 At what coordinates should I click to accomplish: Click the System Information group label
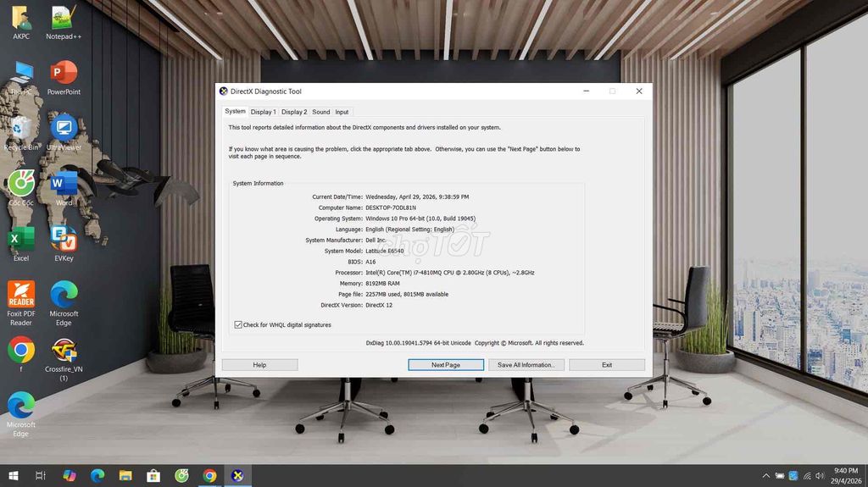click(258, 183)
